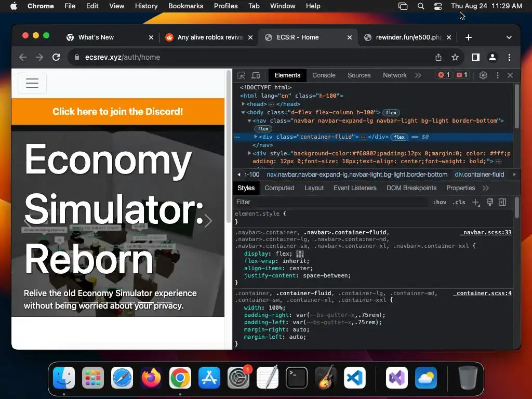Toggle the computed styles sidebar icon
The height and width of the screenshot is (399, 532).
[502, 202]
